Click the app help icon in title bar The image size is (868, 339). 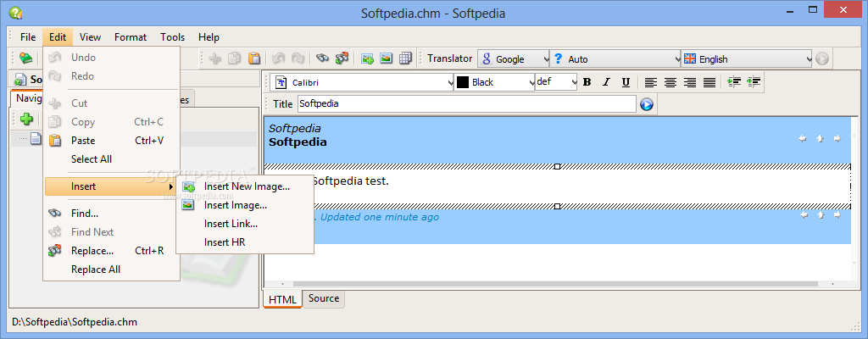(15, 12)
